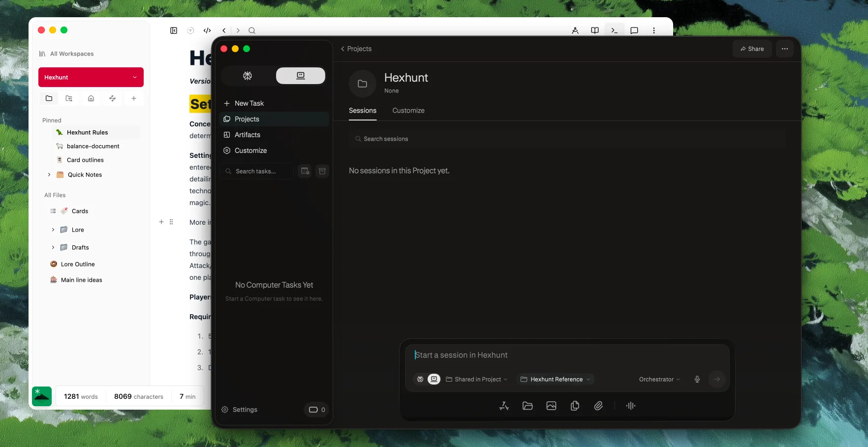The width and height of the screenshot is (868, 447).
Task: Collapse sidebar icon in notes window toolbar
Action: (x=174, y=30)
